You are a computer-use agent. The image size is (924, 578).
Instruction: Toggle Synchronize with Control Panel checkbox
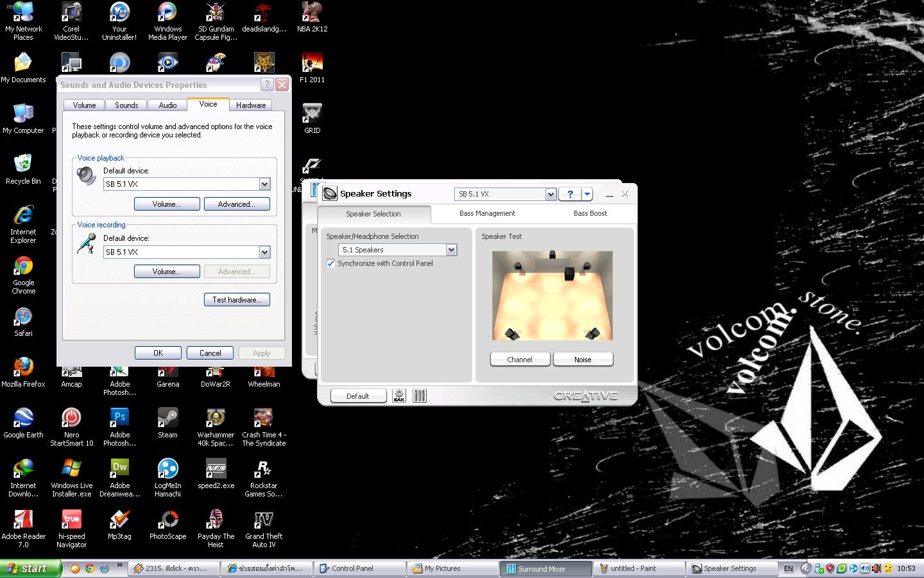click(x=331, y=263)
